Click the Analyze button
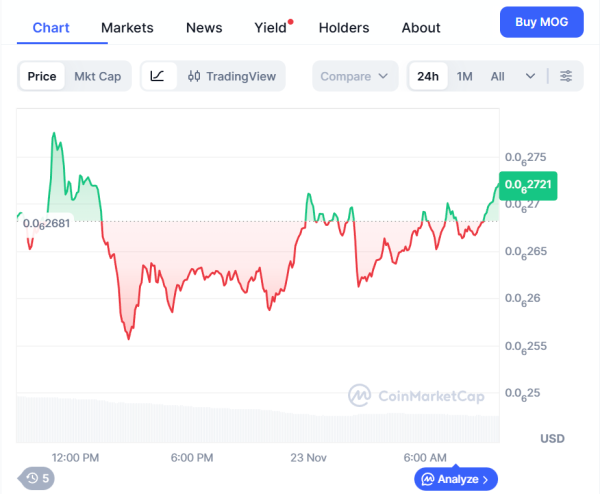Screen dimensions: 600x494 click(x=455, y=479)
